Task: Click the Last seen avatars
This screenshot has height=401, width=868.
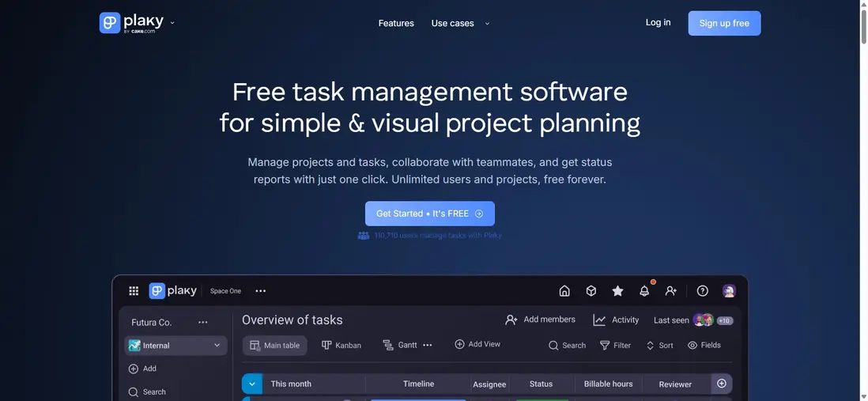Action: 703,320
